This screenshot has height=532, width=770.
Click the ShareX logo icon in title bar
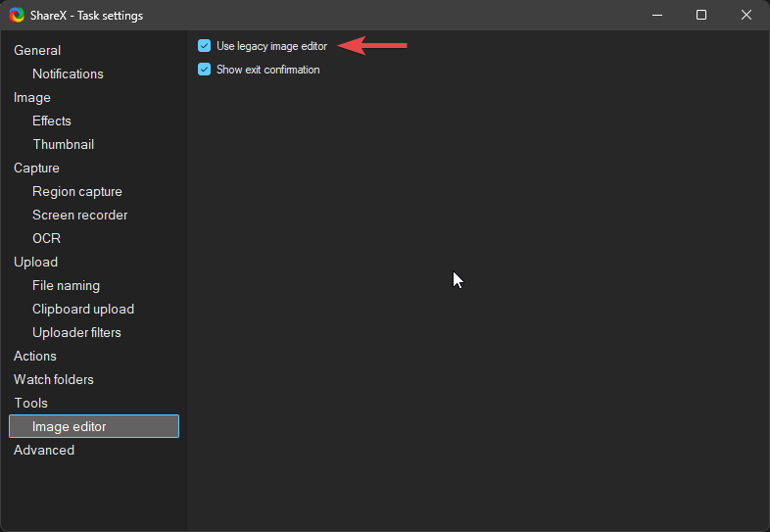tap(17, 16)
